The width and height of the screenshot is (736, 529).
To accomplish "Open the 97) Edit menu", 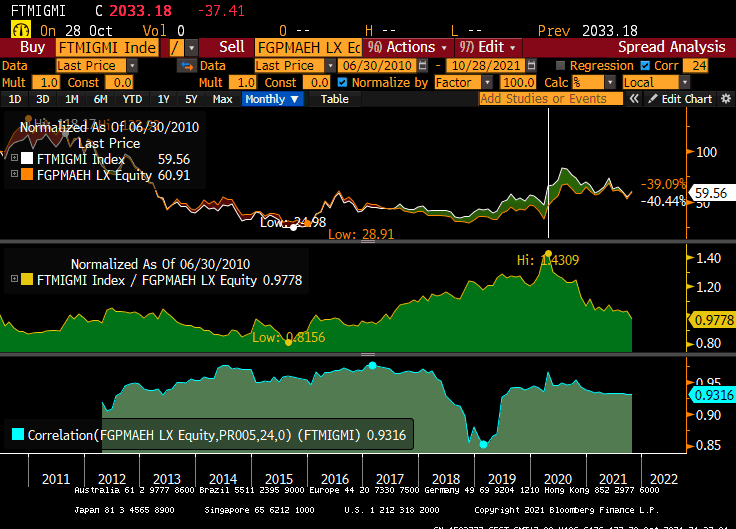I will point(488,47).
